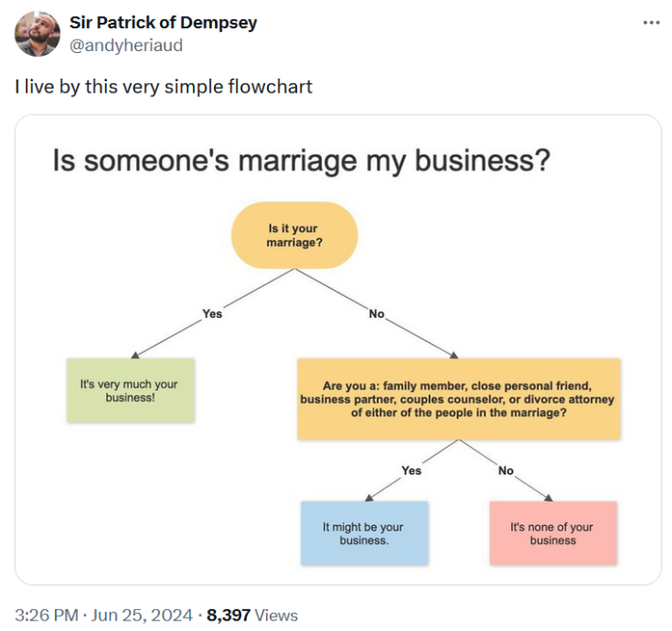
Task: Click the orange 'Are you a: family member' box
Action: (x=458, y=399)
